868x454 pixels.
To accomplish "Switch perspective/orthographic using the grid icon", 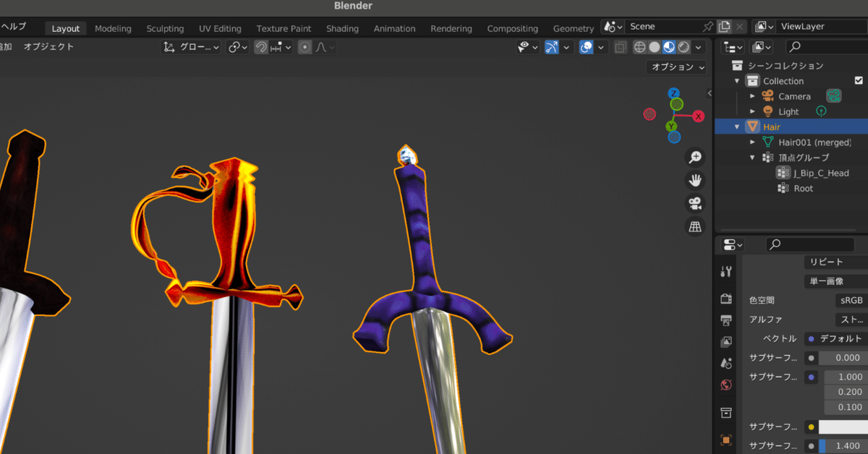I will [695, 226].
